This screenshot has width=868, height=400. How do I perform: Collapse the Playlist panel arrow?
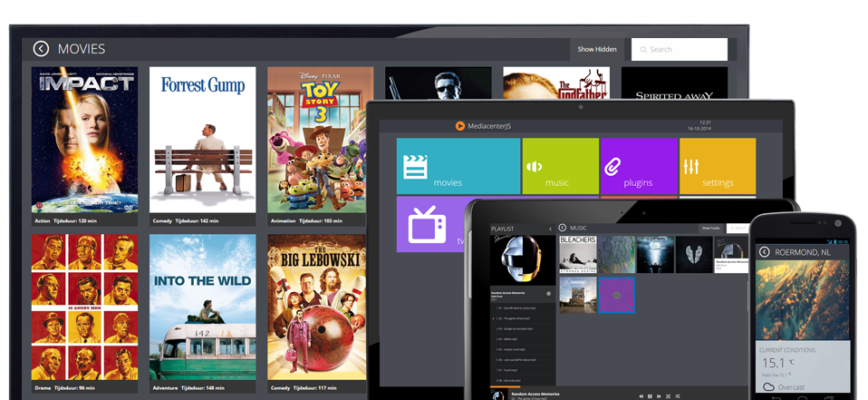(550, 229)
